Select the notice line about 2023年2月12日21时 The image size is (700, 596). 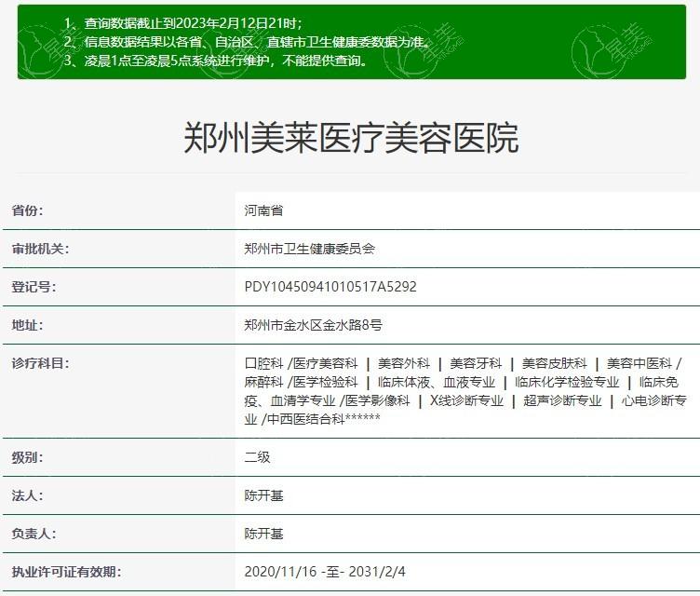(183, 23)
